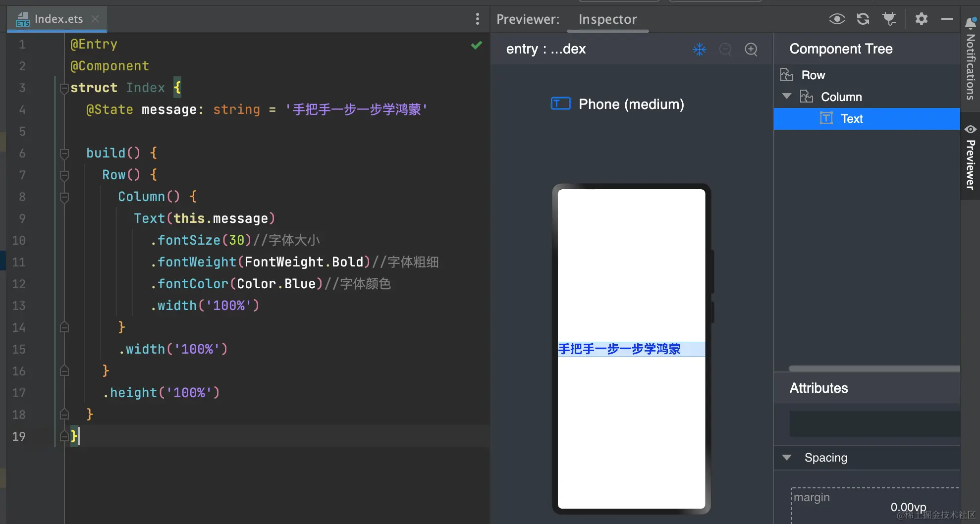980x524 pixels.
Task: Click the snowflake freeze icon
Action: [699, 49]
